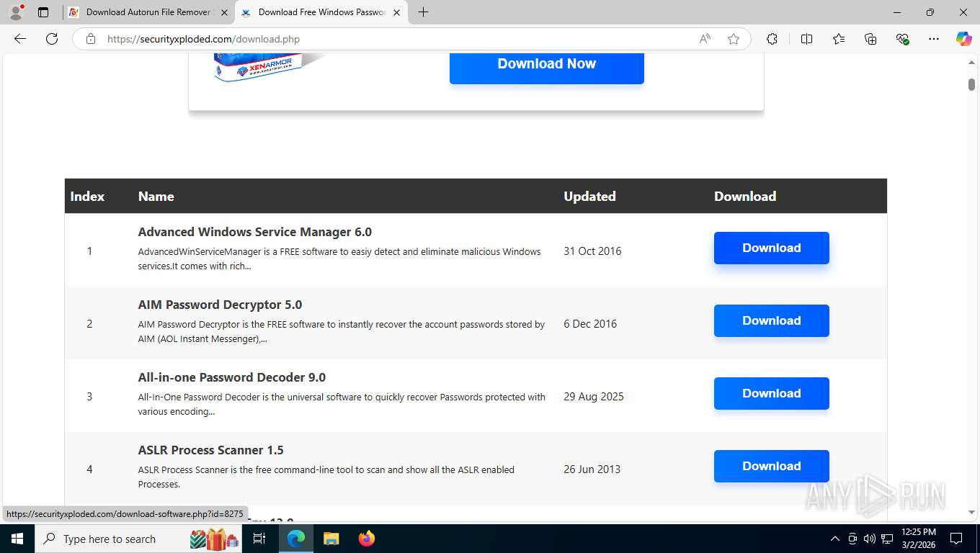Toggle Split screen icon
The height and width of the screenshot is (553, 980).
pos(806,39)
